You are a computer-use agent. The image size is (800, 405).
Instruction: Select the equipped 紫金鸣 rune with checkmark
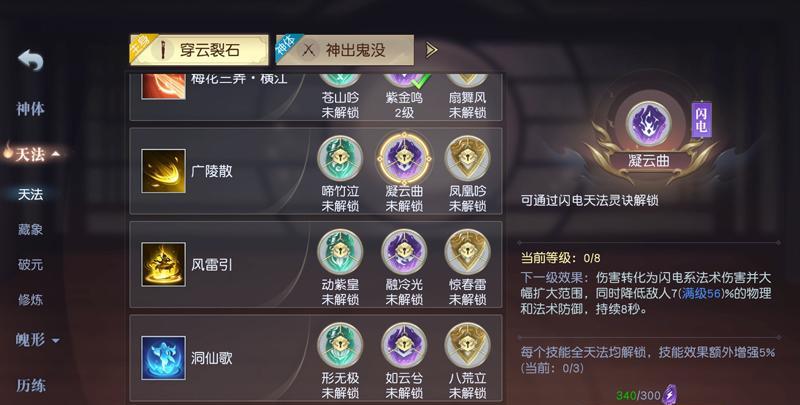pyautogui.click(x=406, y=81)
